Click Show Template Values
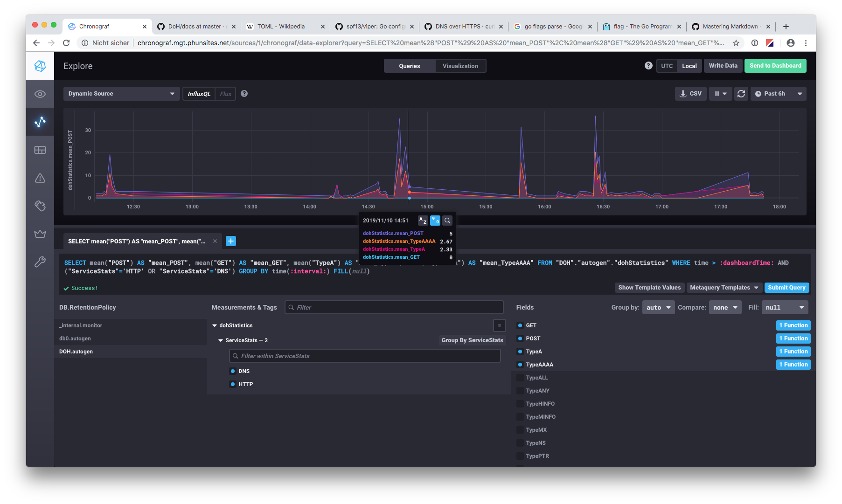842x504 pixels. (x=649, y=288)
